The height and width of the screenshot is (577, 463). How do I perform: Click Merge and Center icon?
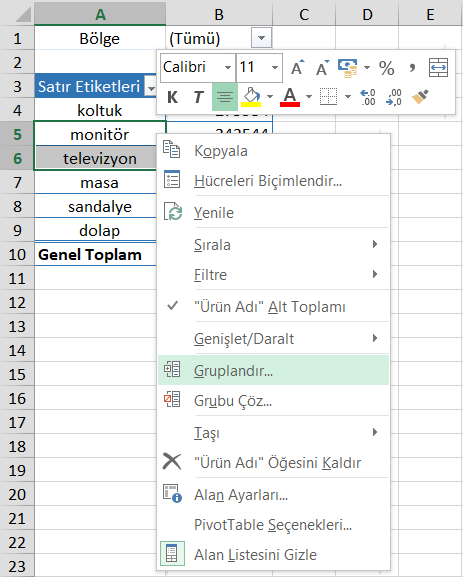[438, 67]
